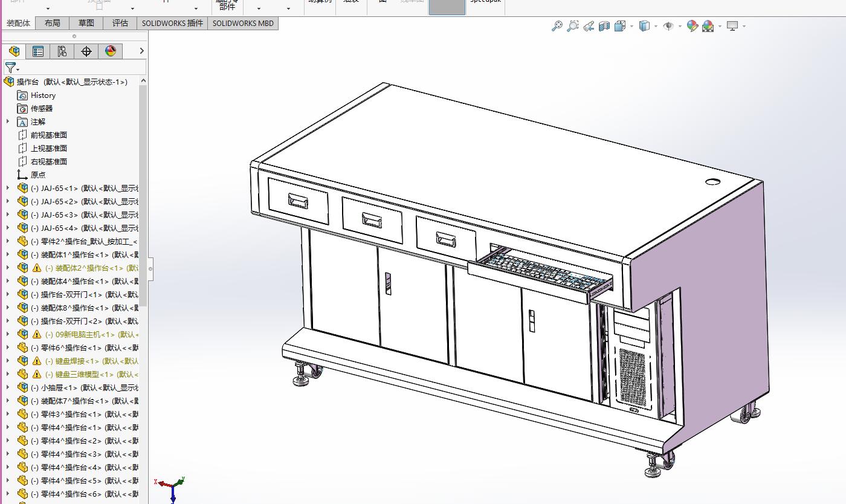Expand the 小抽屉<1> component node
This screenshot has height=504, width=846.
[8, 387]
